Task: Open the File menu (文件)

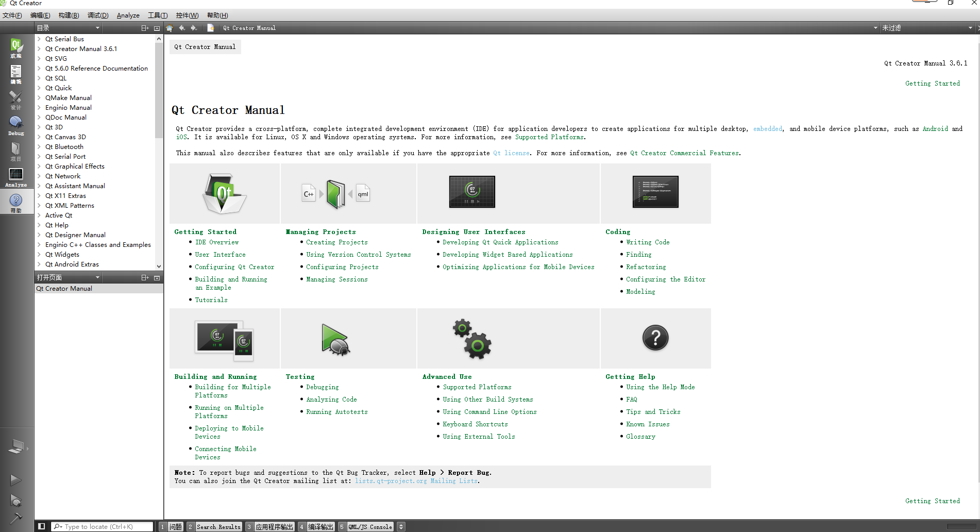Action: click(x=12, y=15)
